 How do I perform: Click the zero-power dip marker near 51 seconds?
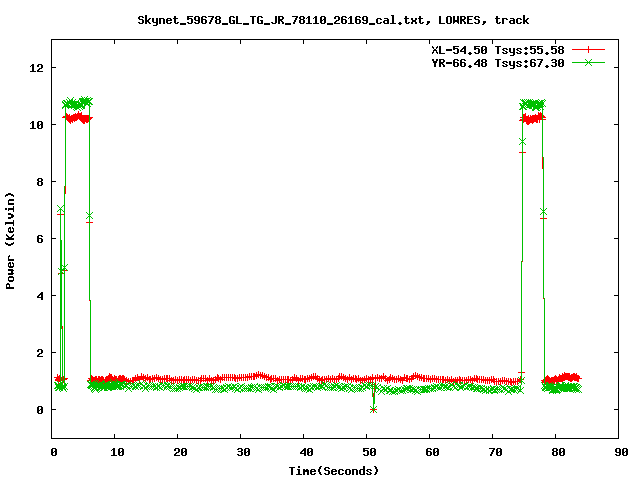pyautogui.click(x=373, y=409)
